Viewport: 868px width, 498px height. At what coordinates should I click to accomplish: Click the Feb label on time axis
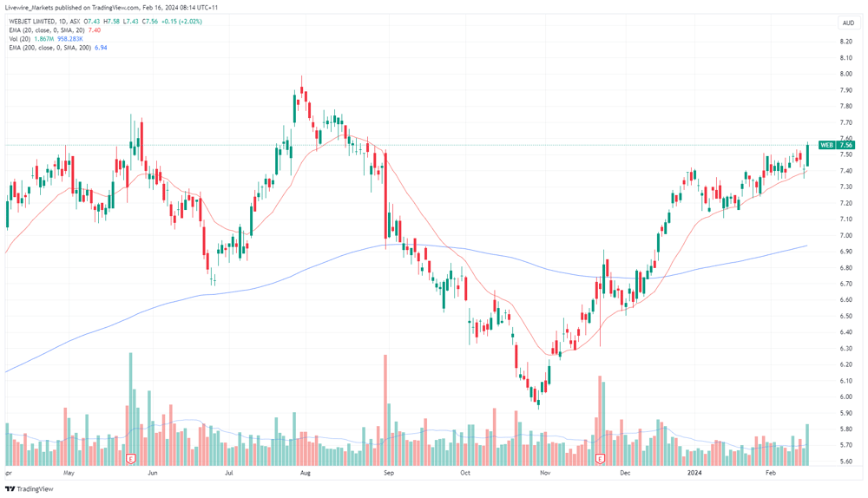(771, 473)
